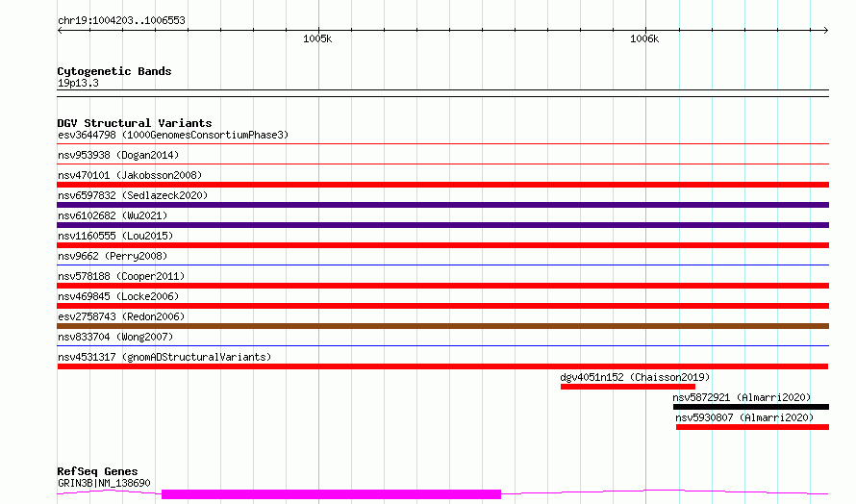
Task: Click the nsv1160555 (Lou2015) label
Action: tap(115, 236)
